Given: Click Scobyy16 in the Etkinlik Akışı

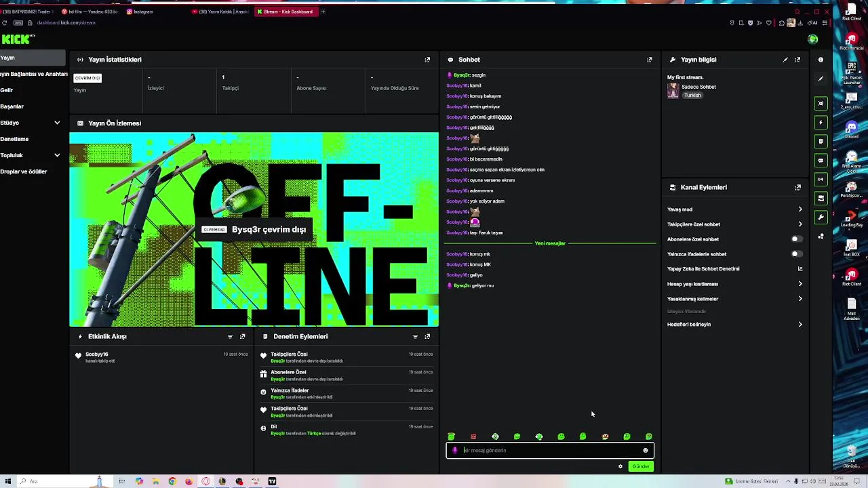Looking at the screenshot, I should [x=97, y=354].
